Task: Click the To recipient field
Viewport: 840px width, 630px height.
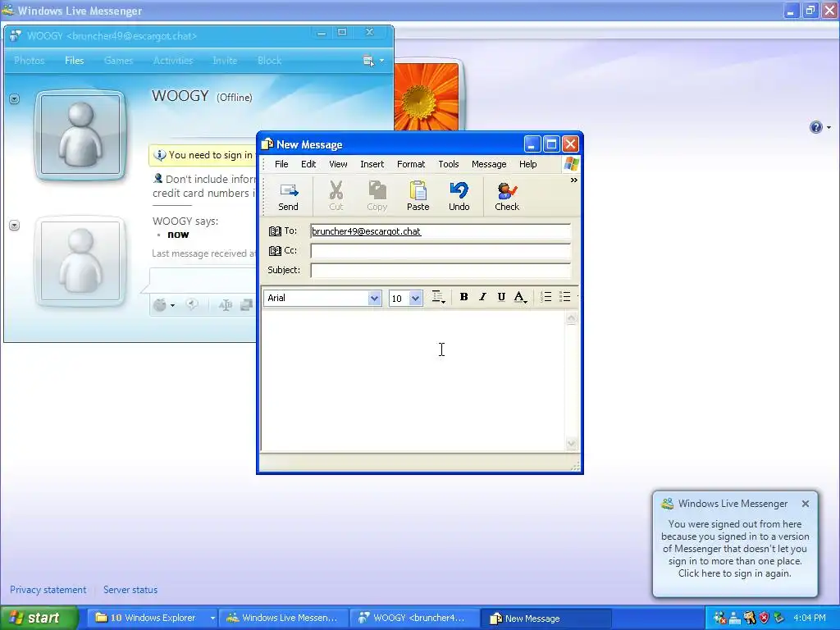Action: (441, 231)
